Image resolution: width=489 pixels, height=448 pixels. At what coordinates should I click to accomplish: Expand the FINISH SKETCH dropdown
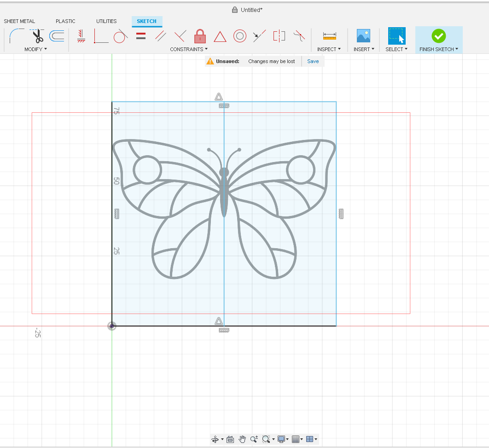(439, 49)
